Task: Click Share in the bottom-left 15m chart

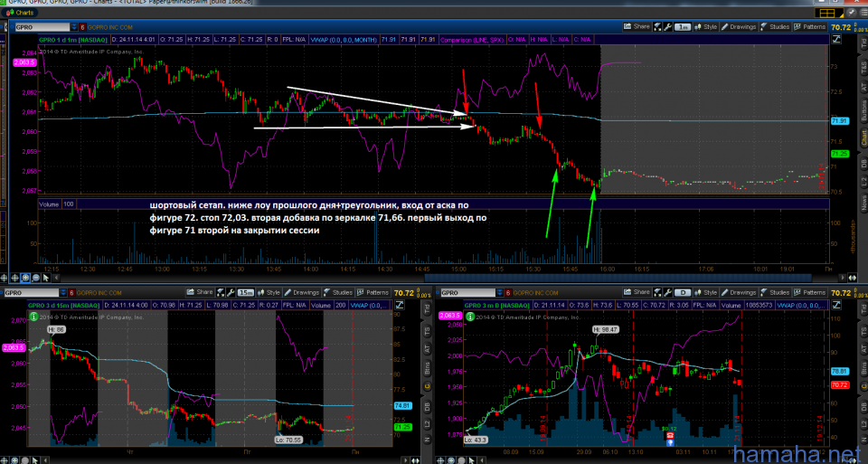Action: tap(201, 293)
